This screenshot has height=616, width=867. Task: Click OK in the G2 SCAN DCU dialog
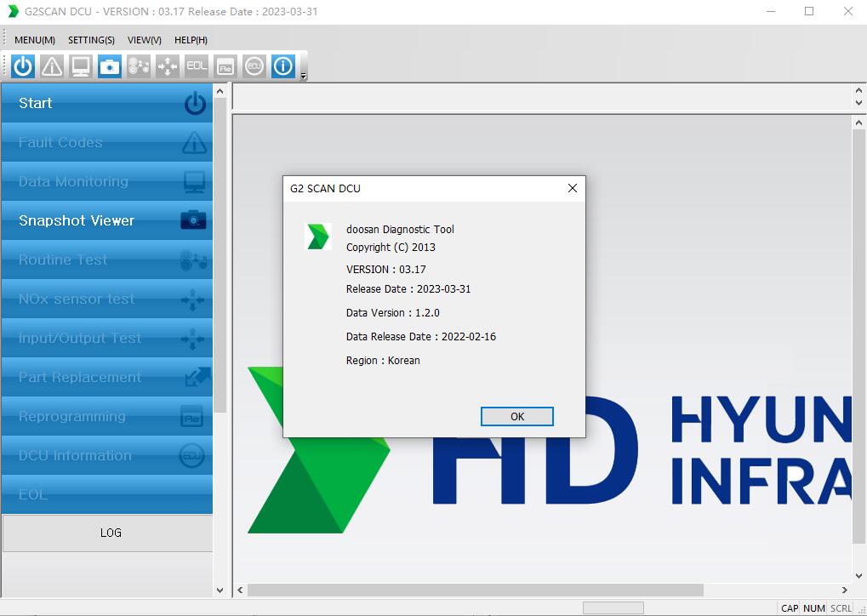[x=517, y=416]
